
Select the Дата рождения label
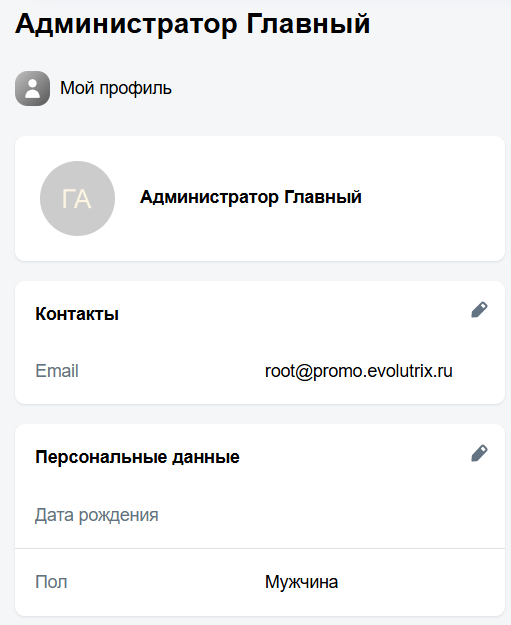[96, 515]
